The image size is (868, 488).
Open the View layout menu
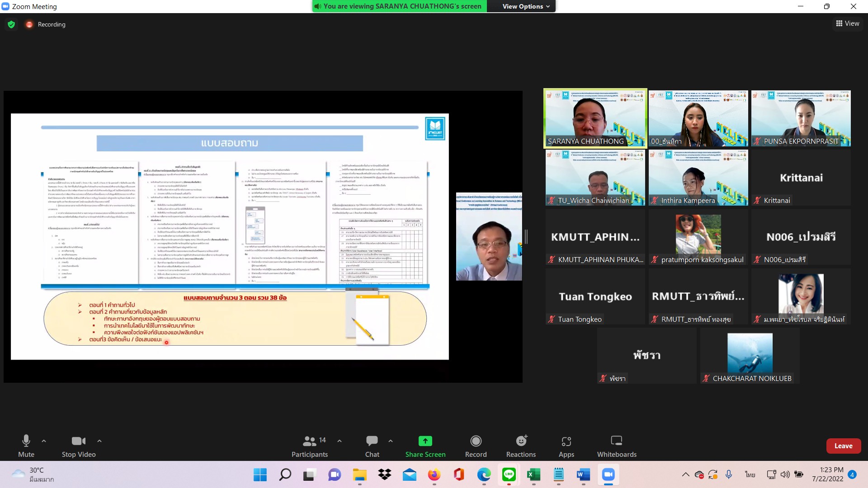848,23
